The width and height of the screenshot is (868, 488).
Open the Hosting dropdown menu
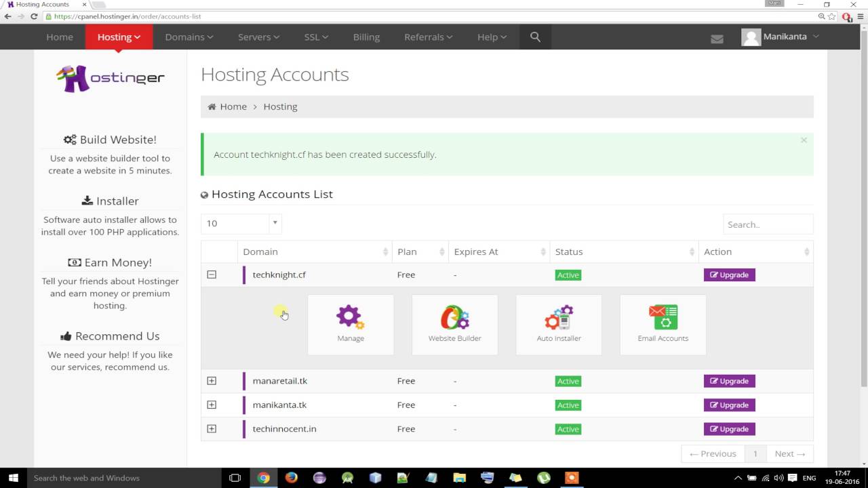pos(119,37)
